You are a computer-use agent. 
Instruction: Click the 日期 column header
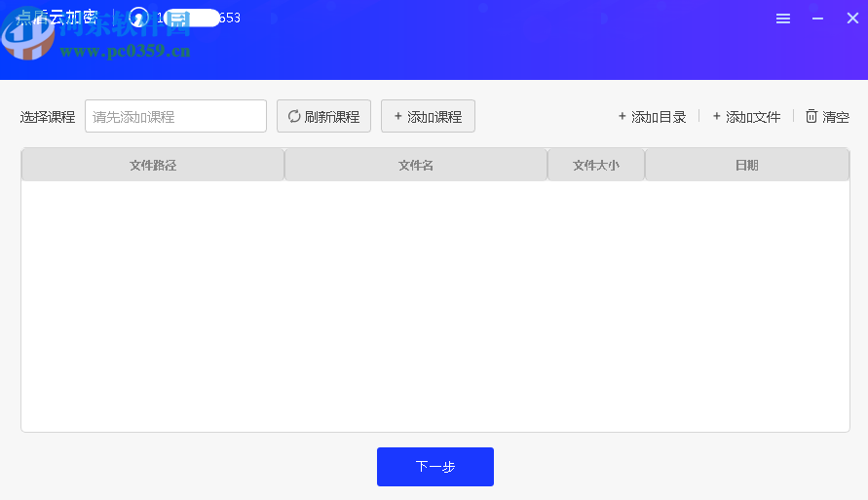click(747, 165)
